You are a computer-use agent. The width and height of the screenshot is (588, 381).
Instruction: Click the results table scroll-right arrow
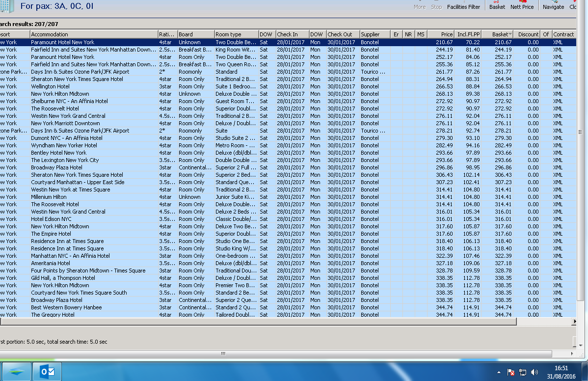[x=574, y=322]
